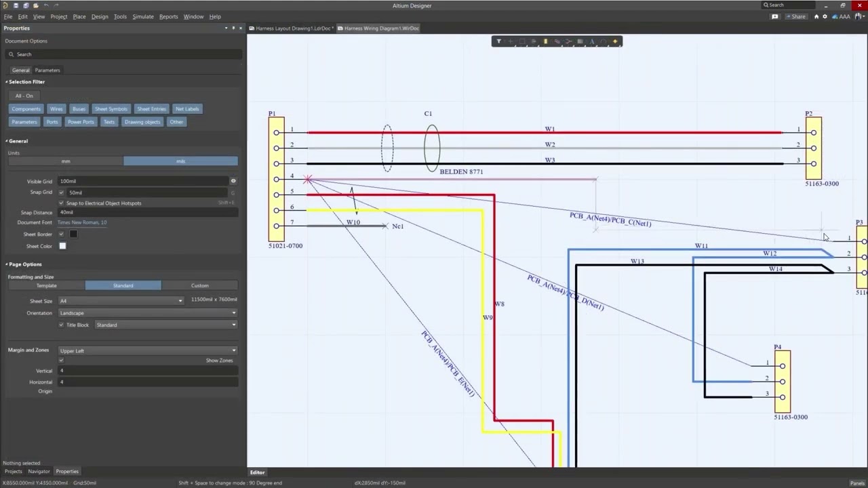
Task: Open settings via the gear icon
Action: (825, 16)
